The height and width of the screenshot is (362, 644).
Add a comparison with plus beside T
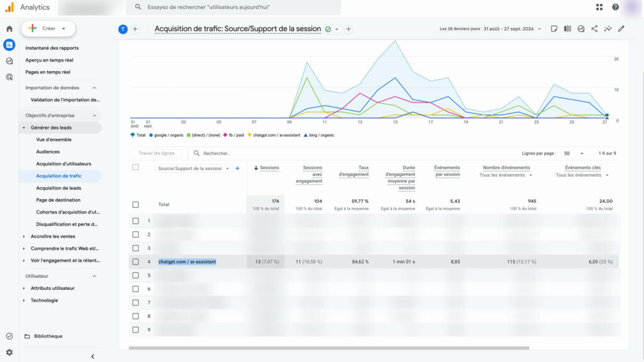point(135,29)
